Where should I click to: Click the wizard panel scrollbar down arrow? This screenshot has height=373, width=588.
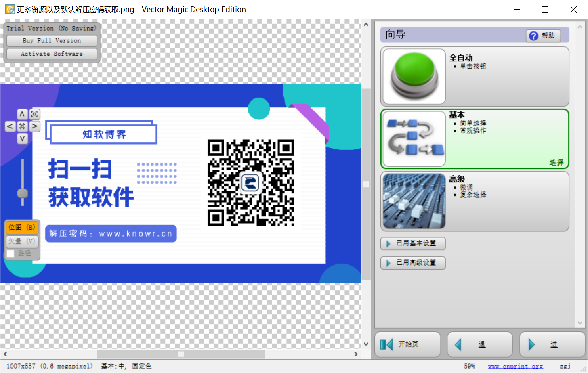(x=580, y=323)
